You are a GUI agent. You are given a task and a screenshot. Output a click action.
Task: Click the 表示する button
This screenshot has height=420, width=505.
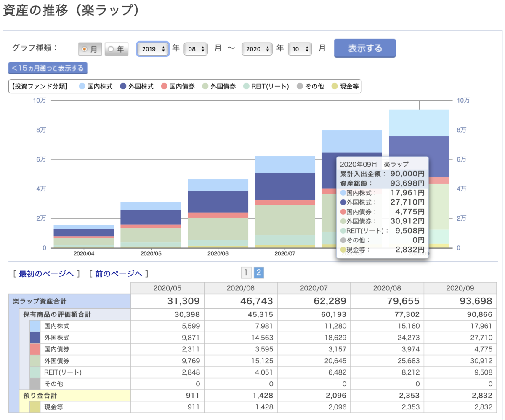(365, 48)
